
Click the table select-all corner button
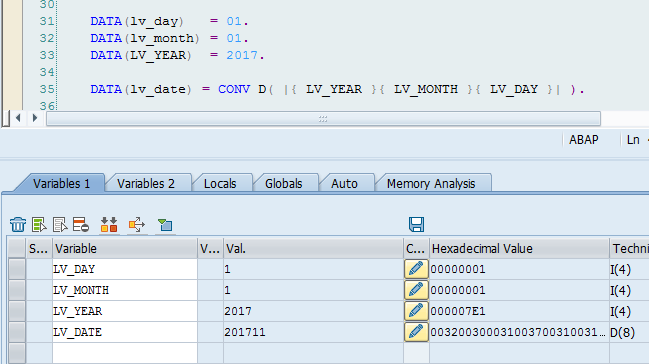pos(17,248)
